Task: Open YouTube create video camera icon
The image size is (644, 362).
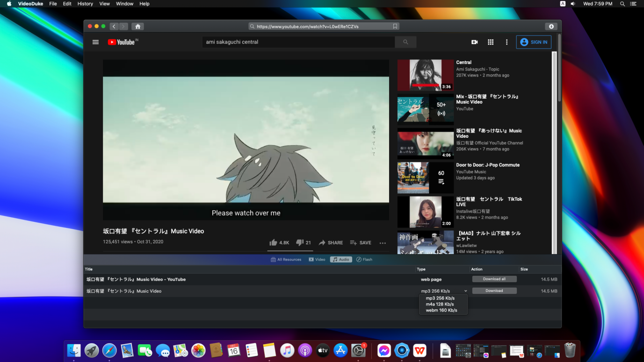Action: pyautogui.click(x=474, y=42)
